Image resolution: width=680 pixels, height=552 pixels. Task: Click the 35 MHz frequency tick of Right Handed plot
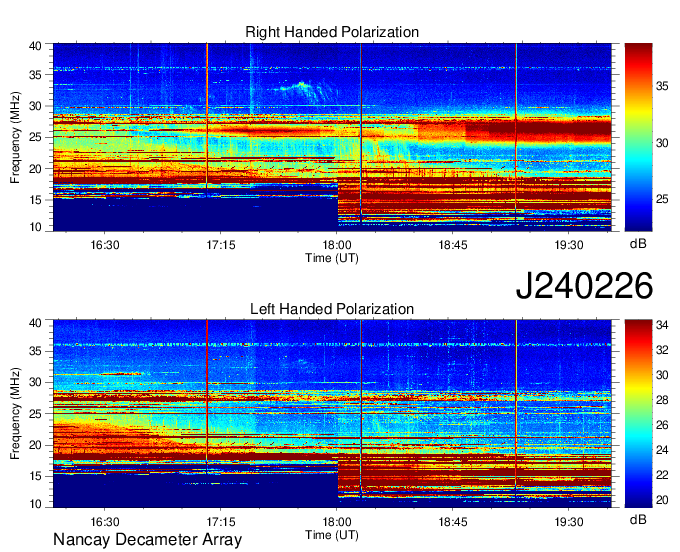pos(35,75)
